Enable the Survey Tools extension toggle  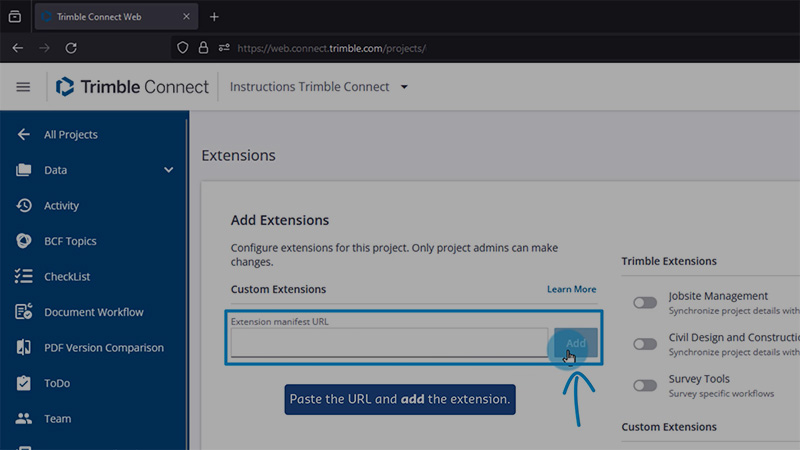(645, 385)
